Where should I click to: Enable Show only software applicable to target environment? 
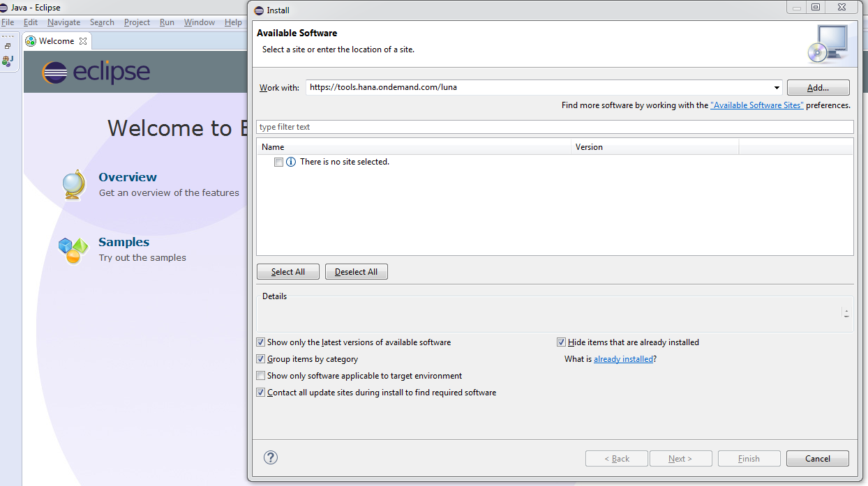click(x=261, y=376)
